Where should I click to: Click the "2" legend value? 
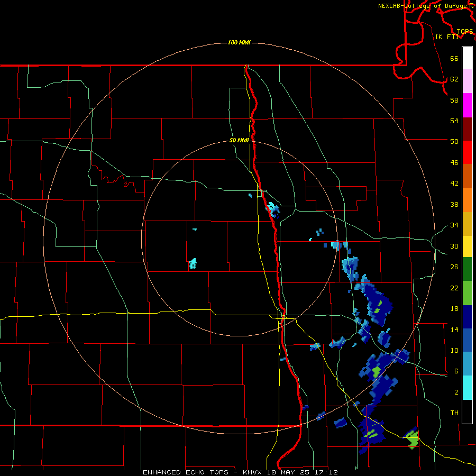[456, 392]
